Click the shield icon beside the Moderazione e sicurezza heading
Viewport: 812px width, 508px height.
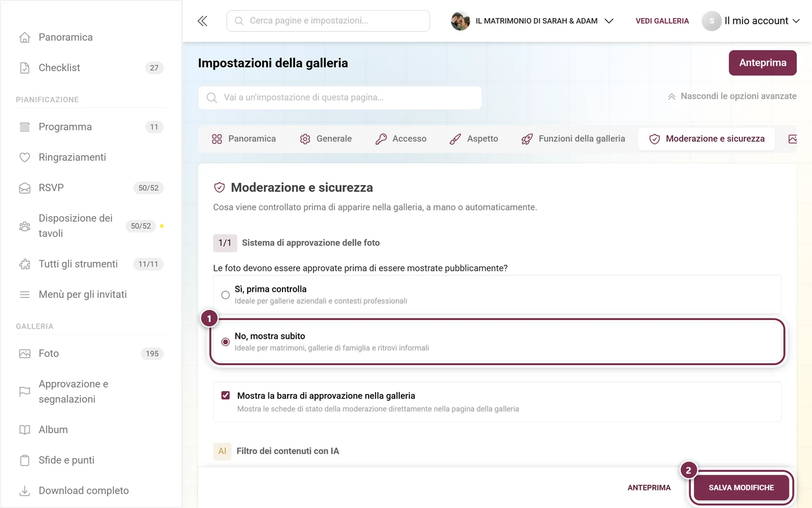click(x=219, y=187)
